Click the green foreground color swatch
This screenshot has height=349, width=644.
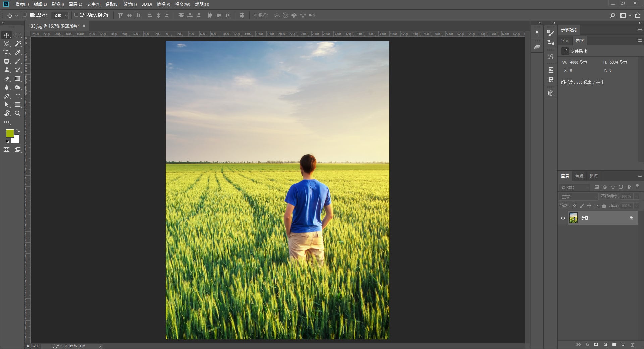point(10,133)
